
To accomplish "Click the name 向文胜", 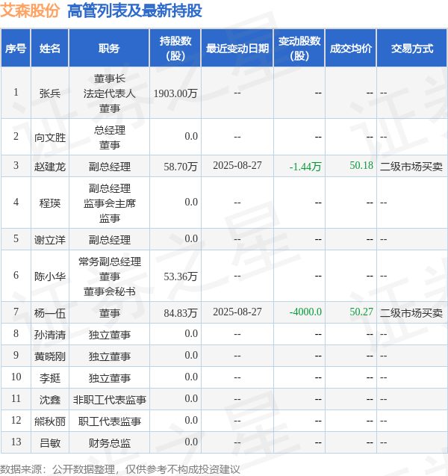I will click(x=50, y=137).
